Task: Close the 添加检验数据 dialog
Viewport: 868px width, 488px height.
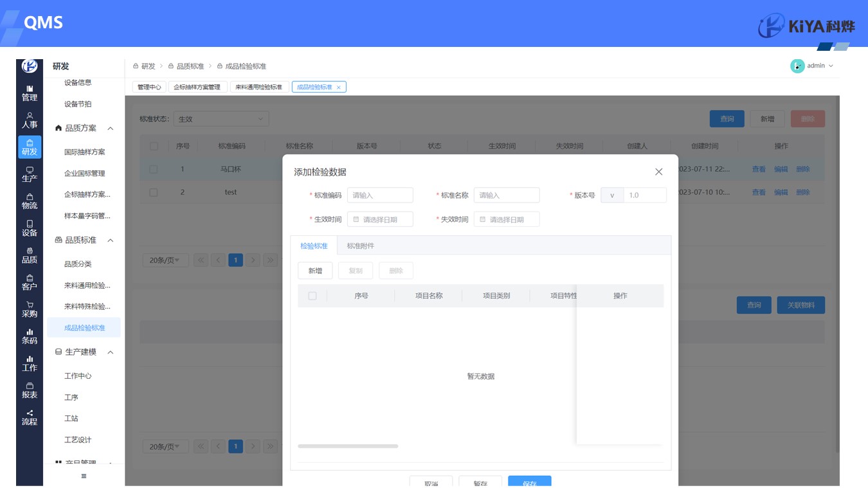Action: coord(658,172)
